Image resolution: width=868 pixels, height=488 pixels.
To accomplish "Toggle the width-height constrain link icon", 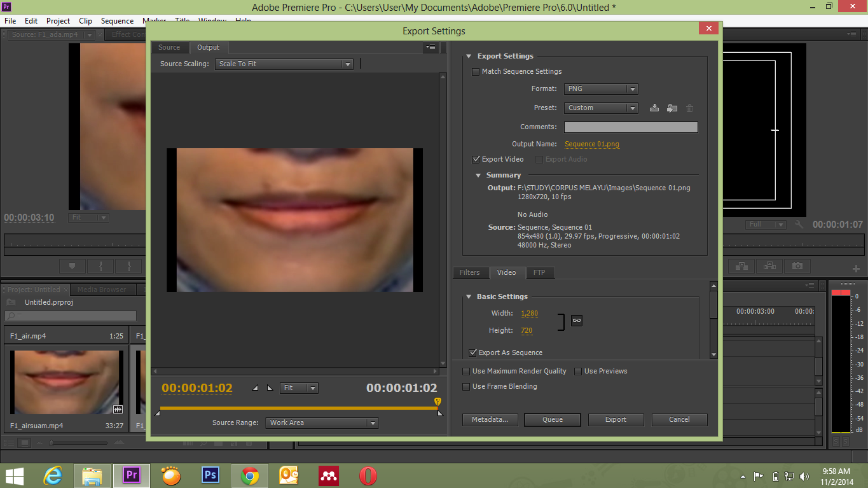I will coord(576,321).
